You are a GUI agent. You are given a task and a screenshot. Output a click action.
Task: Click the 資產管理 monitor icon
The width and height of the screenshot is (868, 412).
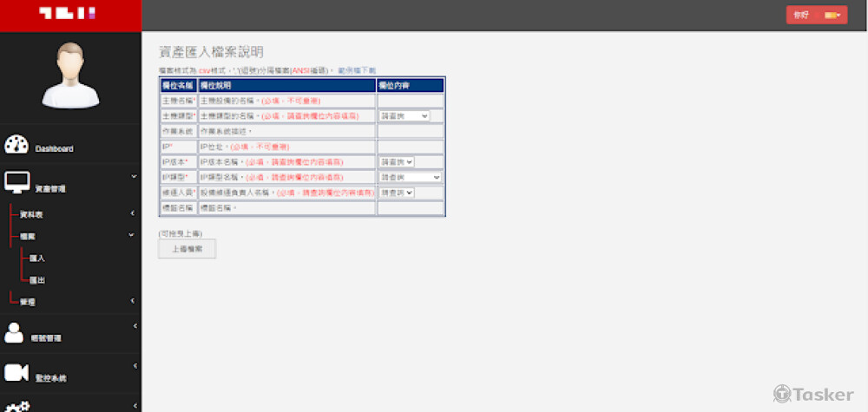point(17,184)
